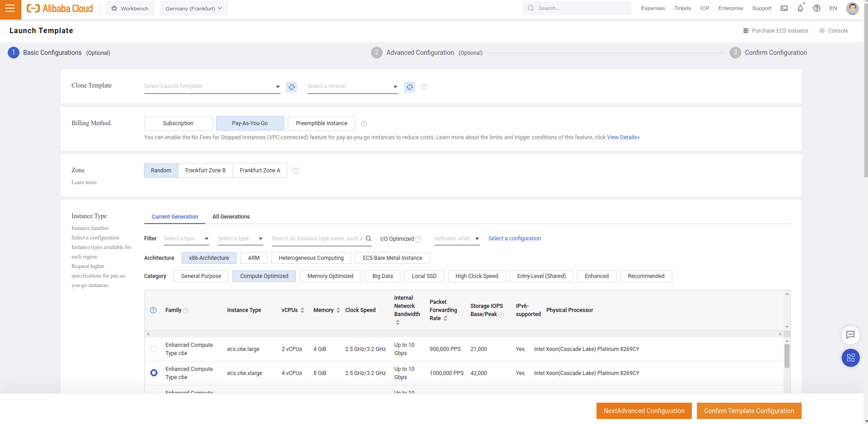
Task: Open the user avatar menu
Action: (853, 8)
